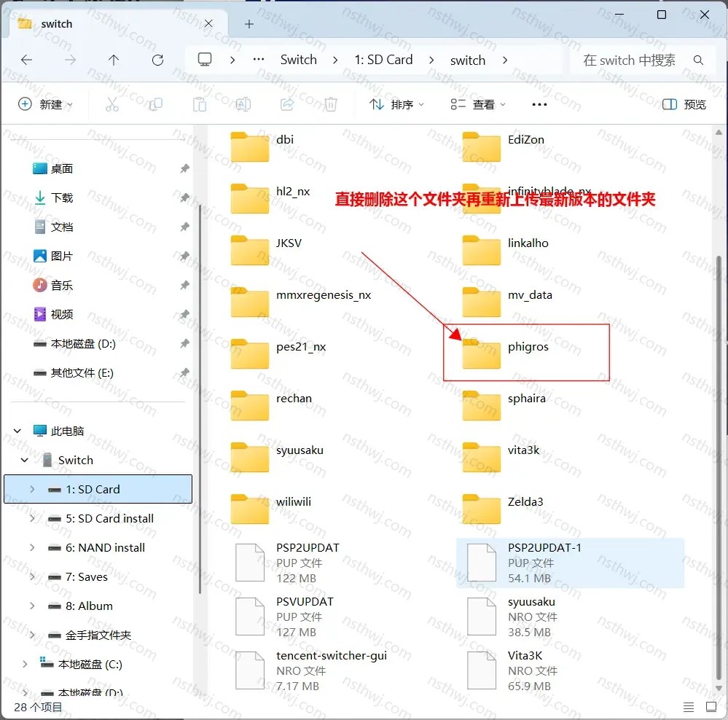Open the 查看 view dropdown
This screenshot has height=720, width=728.
478,104
